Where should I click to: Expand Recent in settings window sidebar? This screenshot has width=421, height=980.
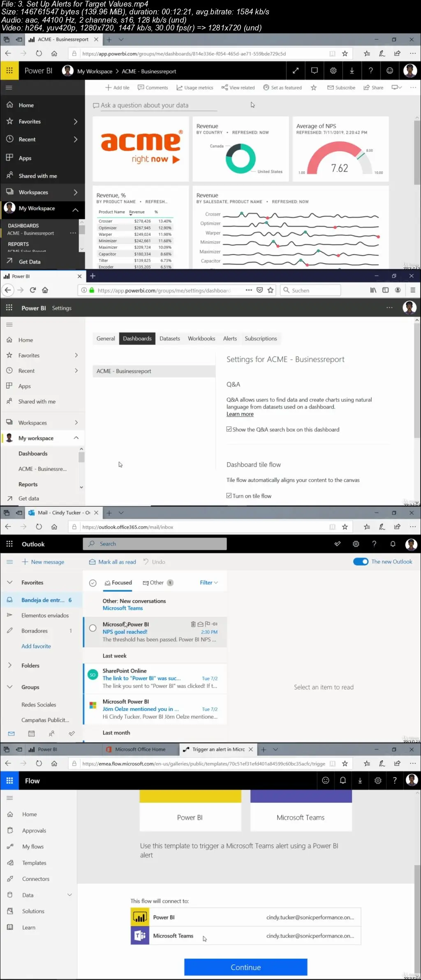76,370
